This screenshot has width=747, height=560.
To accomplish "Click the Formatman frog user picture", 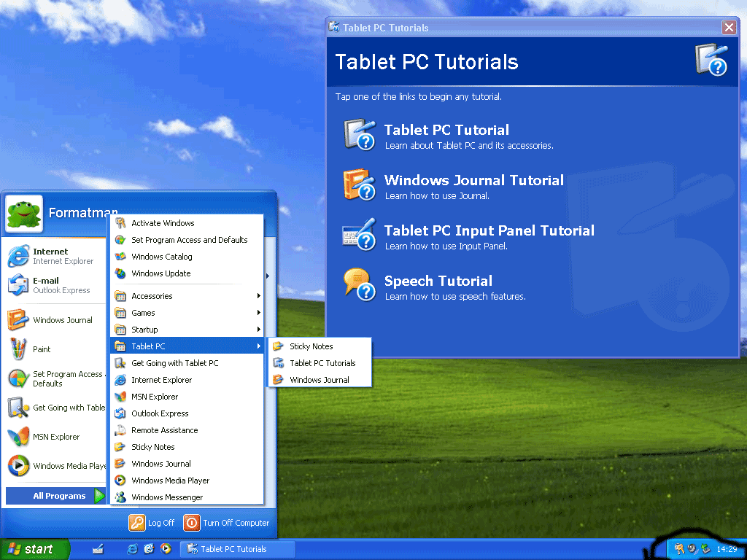I will click(x=24, y=214).
